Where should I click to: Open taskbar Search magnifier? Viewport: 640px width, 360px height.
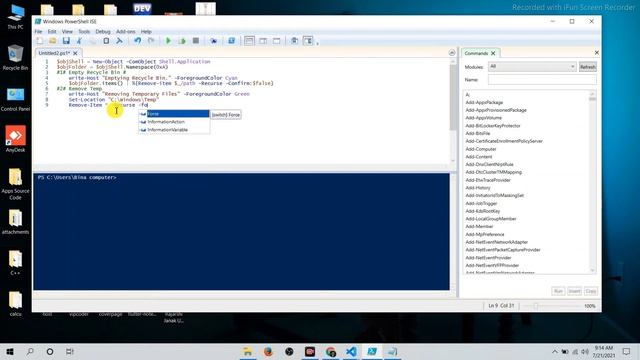[30, 351]
